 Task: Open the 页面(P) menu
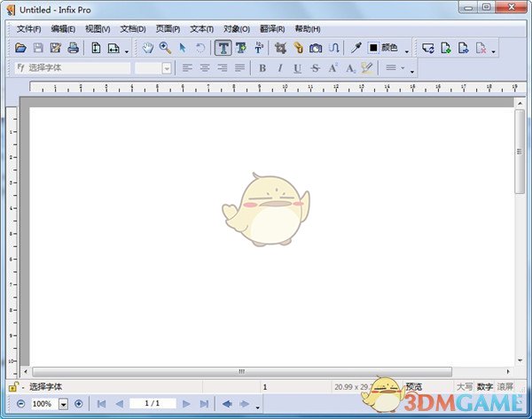click(168, 29)
